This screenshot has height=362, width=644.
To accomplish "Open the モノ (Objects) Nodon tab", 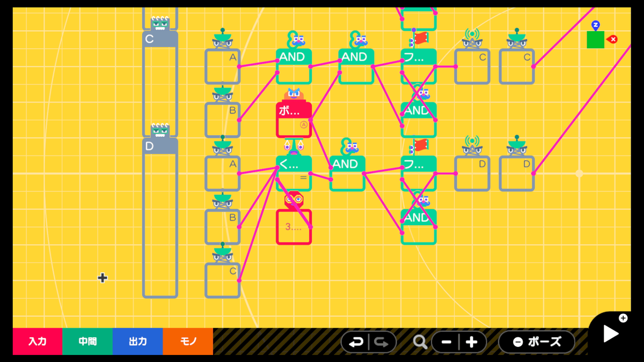I will [188, 342].
